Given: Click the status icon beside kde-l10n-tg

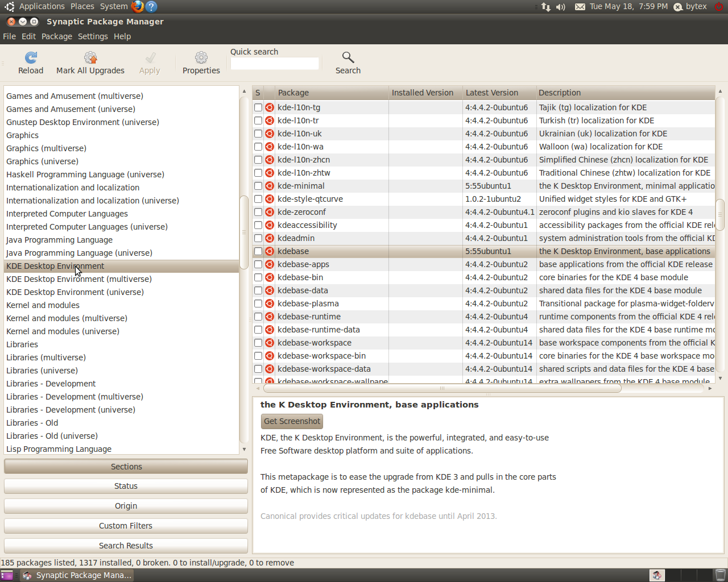Looking at the screenshot, I should [270, 107].
